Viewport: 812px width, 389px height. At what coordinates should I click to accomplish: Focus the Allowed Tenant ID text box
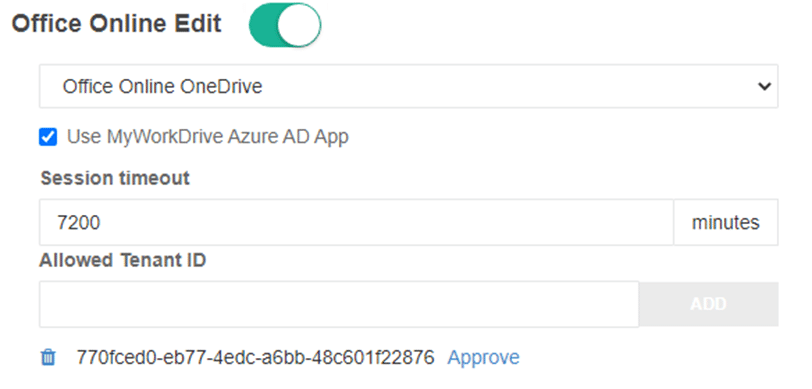pyautogui.click(x=339, y=304)
